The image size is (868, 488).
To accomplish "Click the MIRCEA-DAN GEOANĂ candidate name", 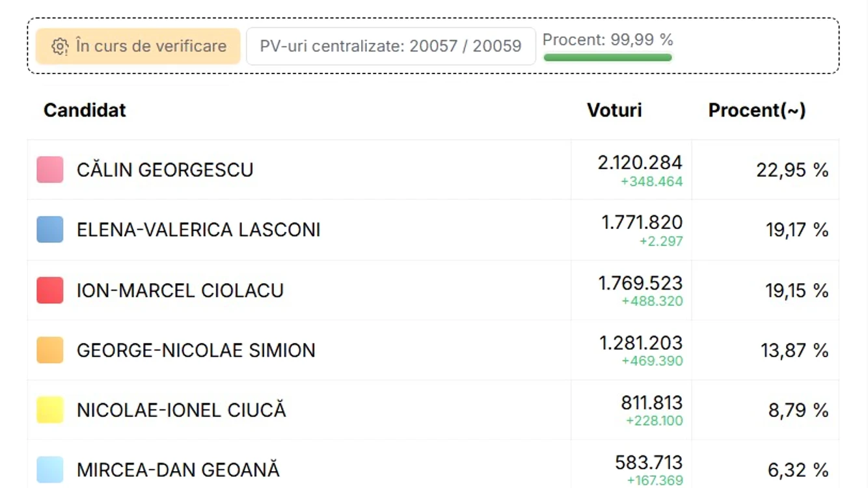I will click(x=178, y=470).
